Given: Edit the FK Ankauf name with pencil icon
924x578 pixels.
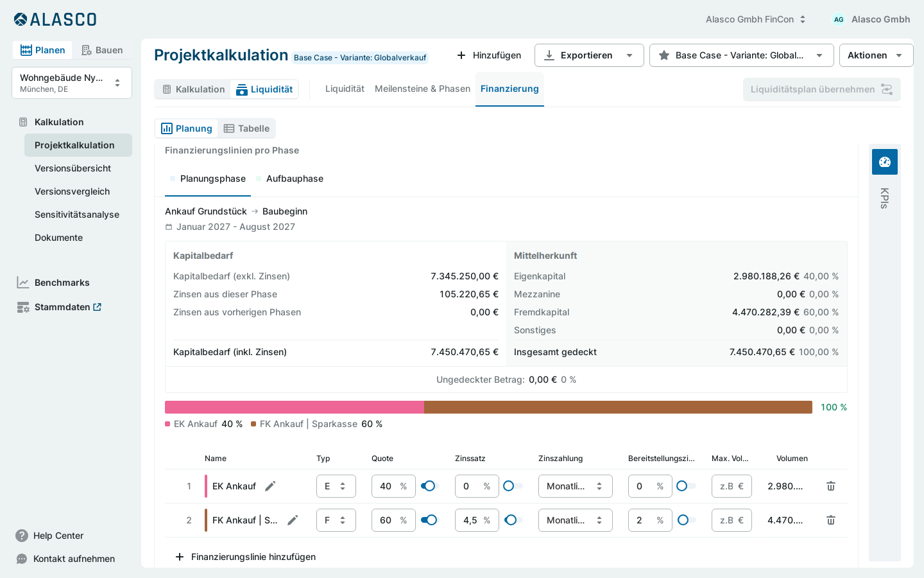Looking at the screenshot, I should pos(293,520).
